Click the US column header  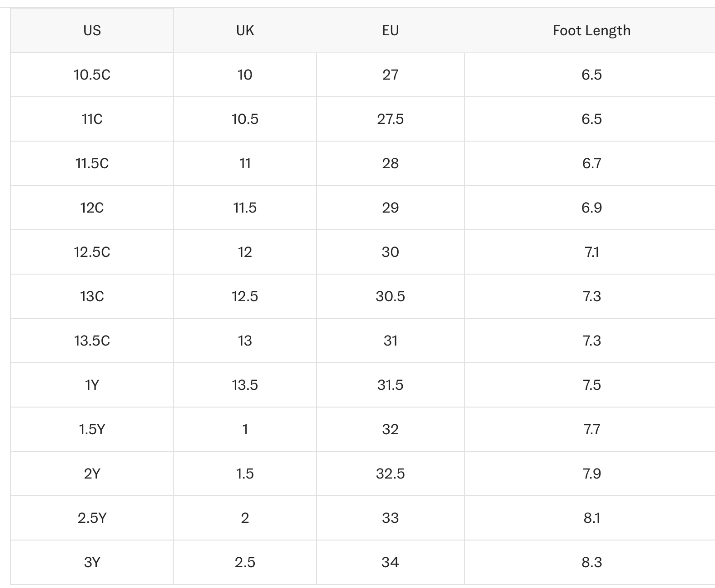(92, 30)
